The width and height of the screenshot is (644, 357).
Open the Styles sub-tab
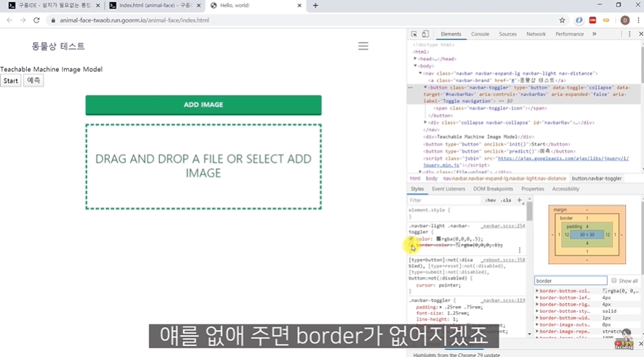[417, 189]
